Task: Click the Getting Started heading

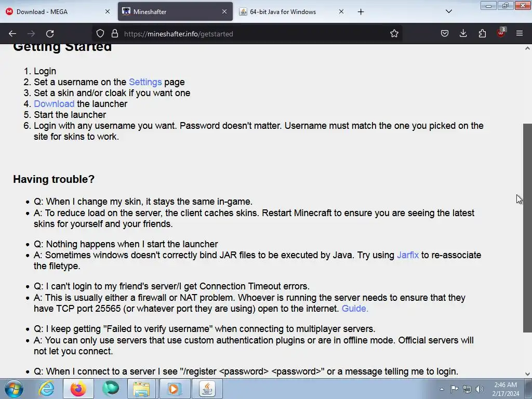Action: click(62, 47)
